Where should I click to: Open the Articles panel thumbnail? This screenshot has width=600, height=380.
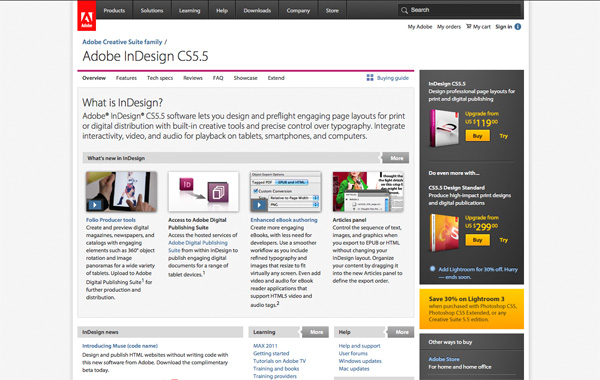pyautogui.click(x=368, y=191)
